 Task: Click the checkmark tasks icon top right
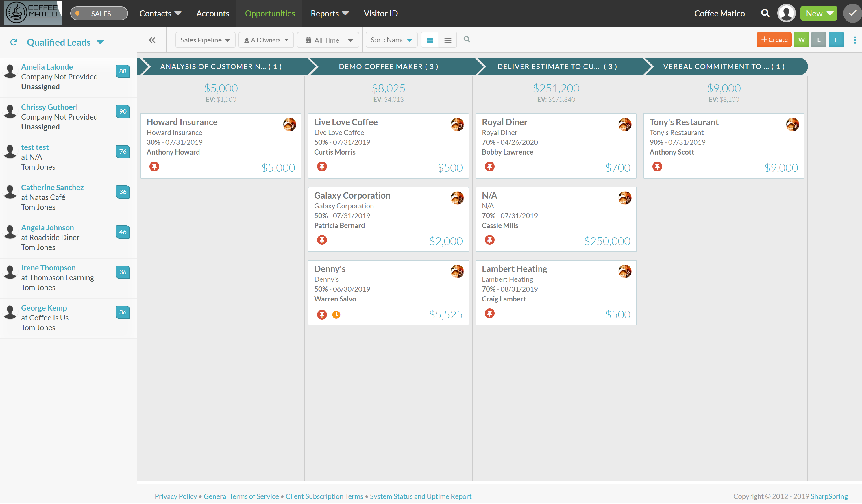(852, 13)
